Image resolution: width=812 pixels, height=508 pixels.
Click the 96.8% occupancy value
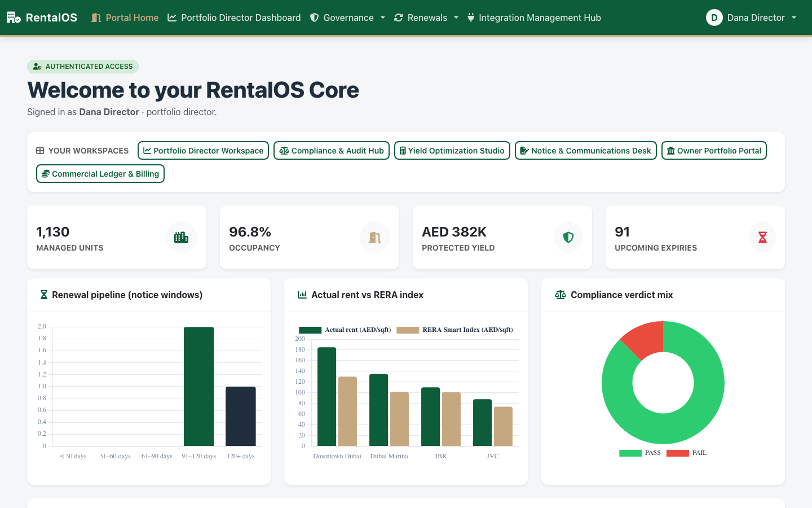(x=250, y=232)
